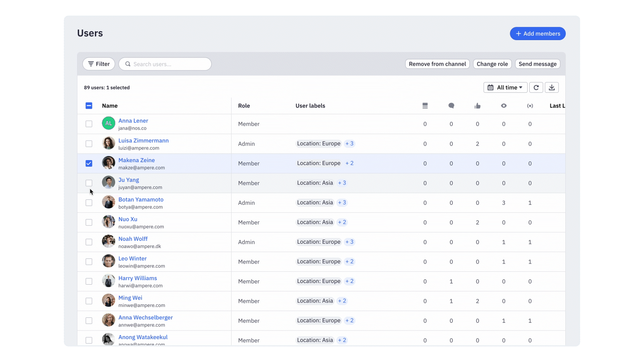Sort by the speech-bubble comments column
This screenshot has height=362, width=644.
coord(451,105)
